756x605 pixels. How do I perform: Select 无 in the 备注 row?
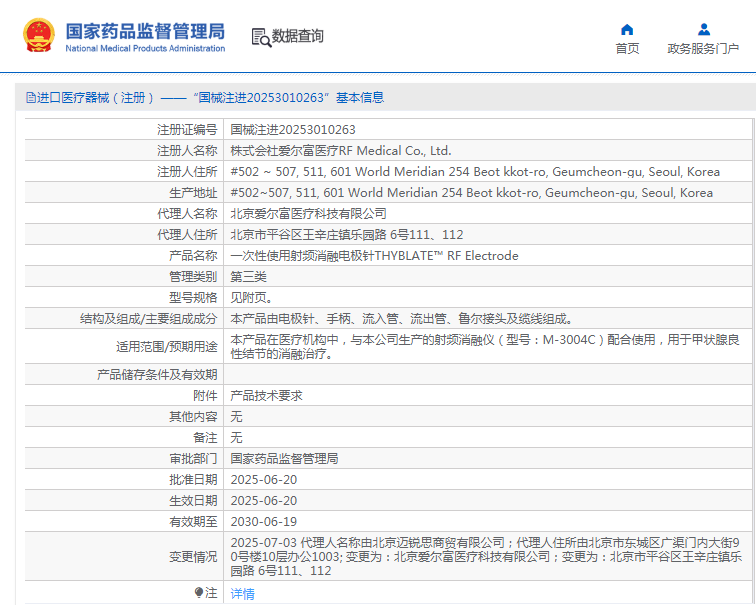236,438
